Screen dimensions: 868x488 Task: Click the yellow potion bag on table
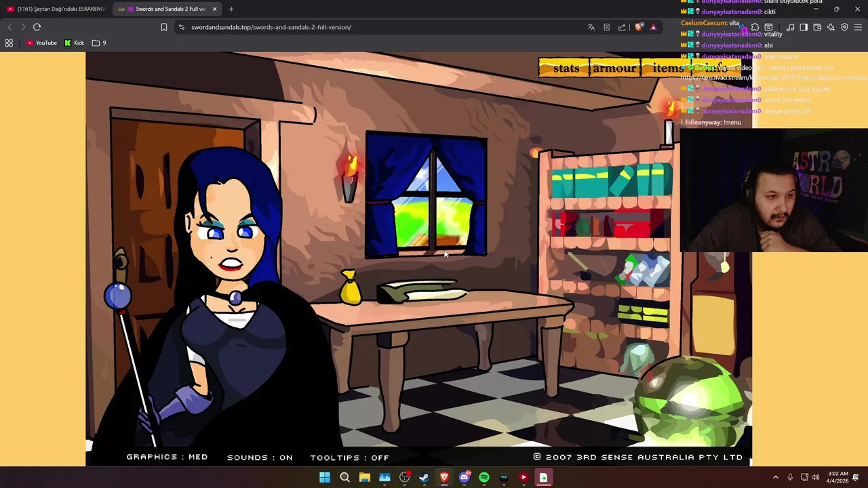[350, 287]
